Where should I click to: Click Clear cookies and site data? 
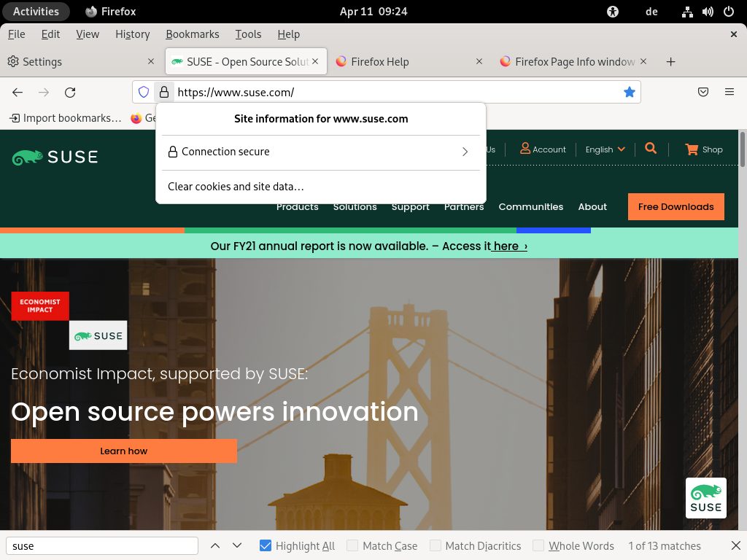point(236,187)
